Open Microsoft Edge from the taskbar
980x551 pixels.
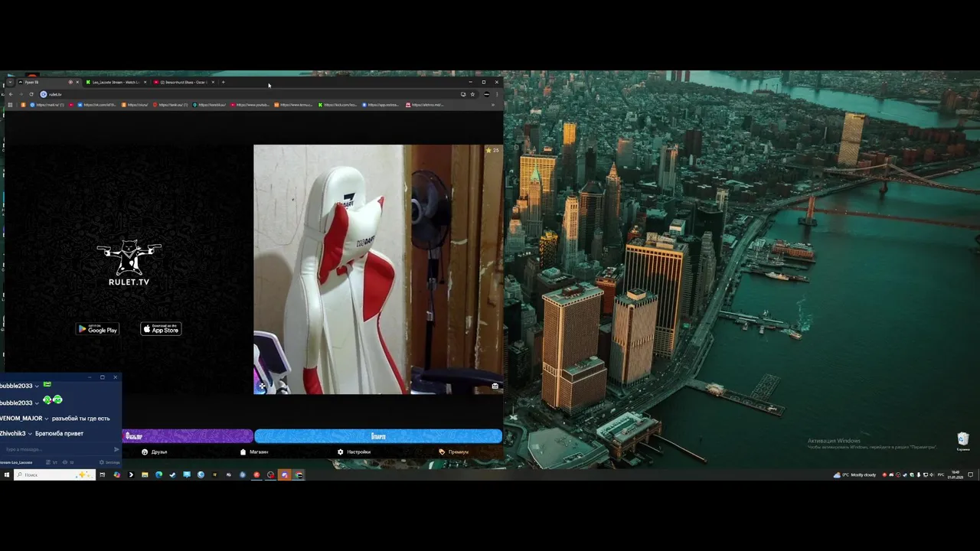click(x=158, y=475)
